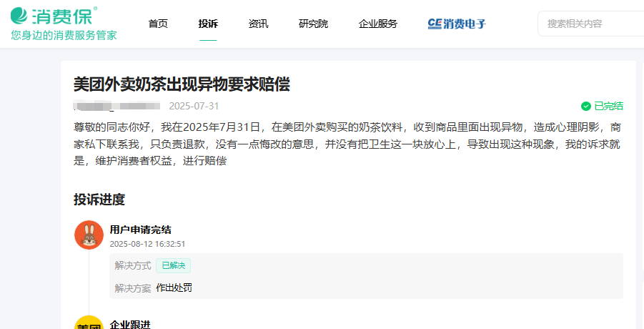The width and height of the screenshot is (644, 329).
Task: Click the 2025-07-31 post date
Action: click(x=194, y=106)
